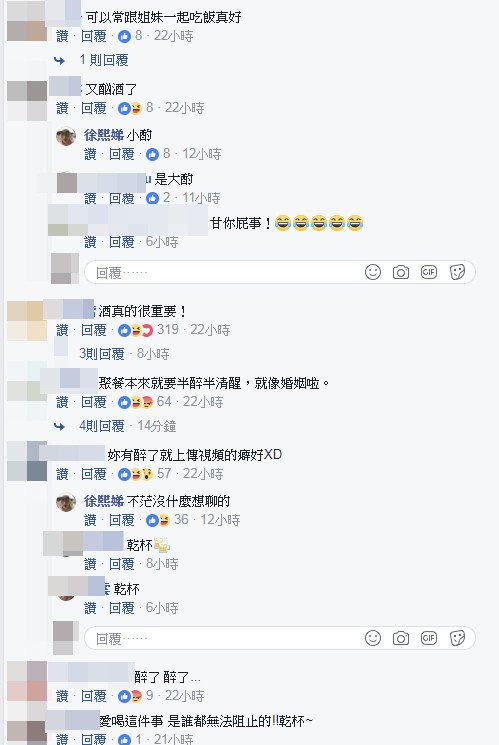Click 徐熙娣's avatar beside 不茫沒什麼想聊的

coord(66,502)
